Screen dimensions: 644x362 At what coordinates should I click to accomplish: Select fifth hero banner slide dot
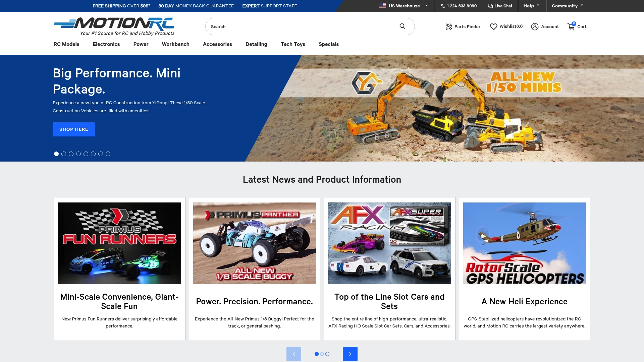[86, 154]
